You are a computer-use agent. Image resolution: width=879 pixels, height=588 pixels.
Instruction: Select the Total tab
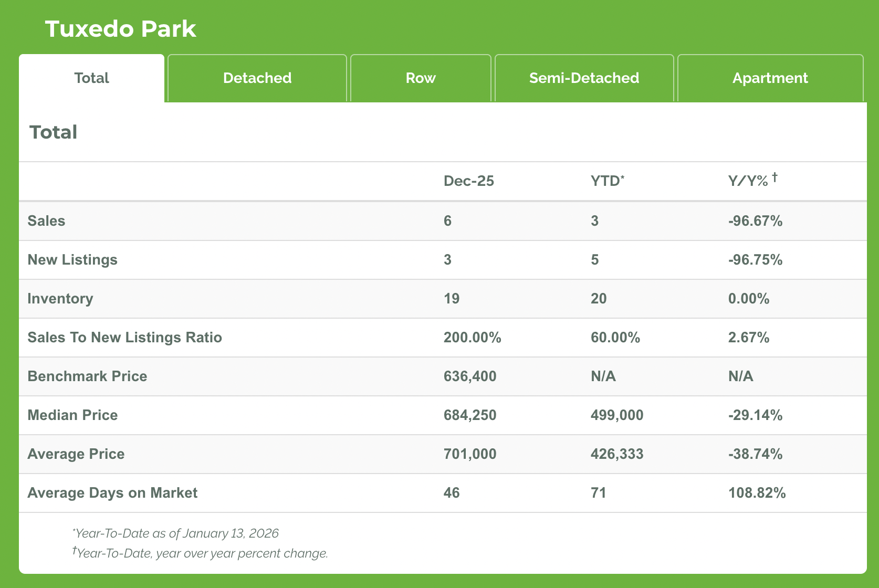coord(92,78)
